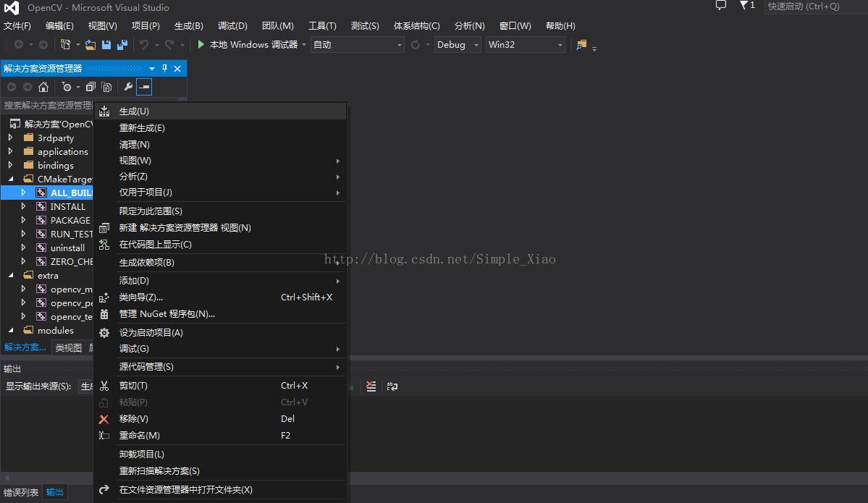Choose 移除(V) with red X icon
Screen dimensions: 868x503
pyautogui.click(x=220, y=419)
